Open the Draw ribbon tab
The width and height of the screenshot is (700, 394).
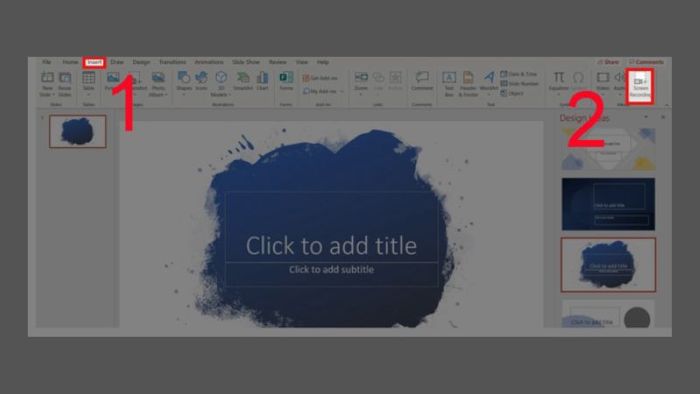click(117, 62)
